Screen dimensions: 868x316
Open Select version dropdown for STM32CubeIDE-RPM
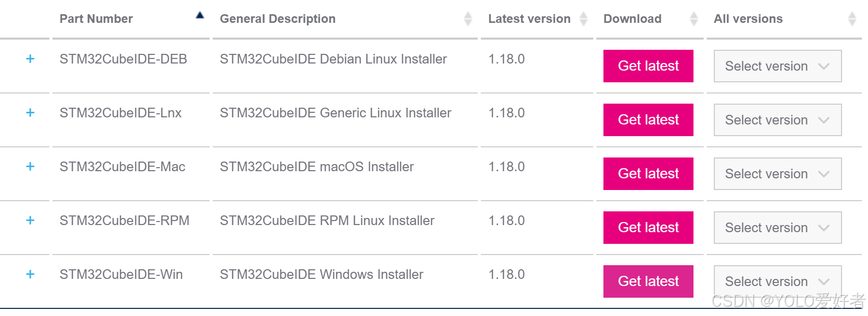[x=777, y=228]
